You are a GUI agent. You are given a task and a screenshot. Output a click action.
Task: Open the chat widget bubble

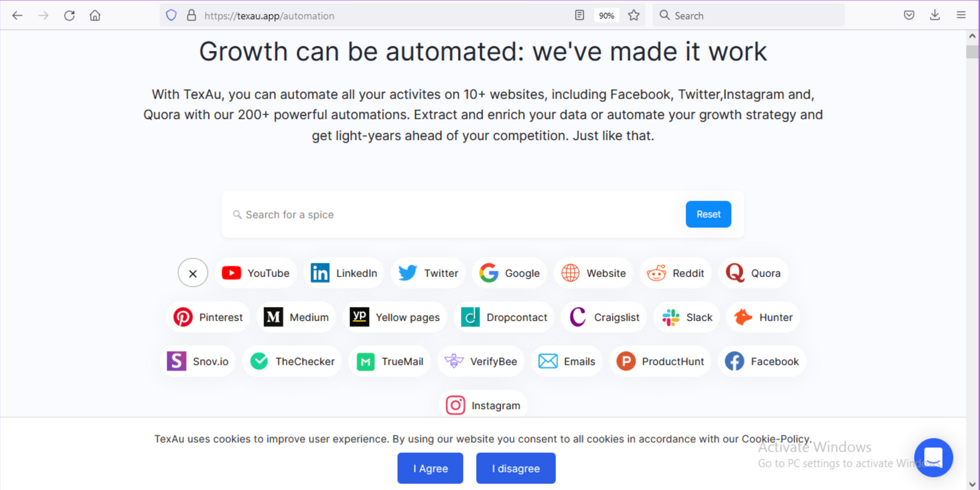coord(933,458)
